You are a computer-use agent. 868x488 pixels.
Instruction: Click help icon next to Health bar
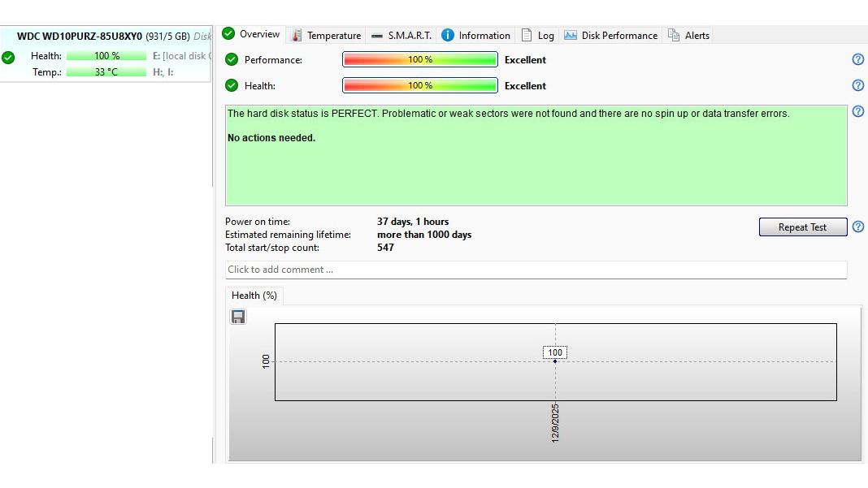click(857, 85)
